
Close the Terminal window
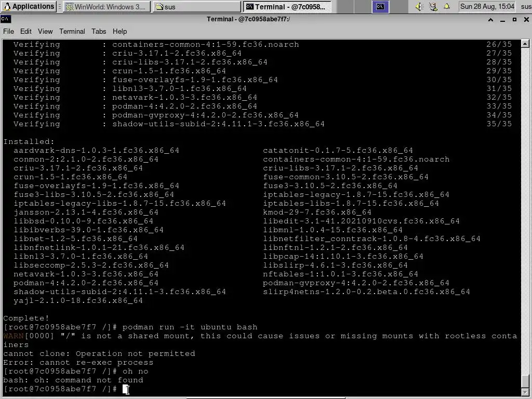click(x=526, y=20)
